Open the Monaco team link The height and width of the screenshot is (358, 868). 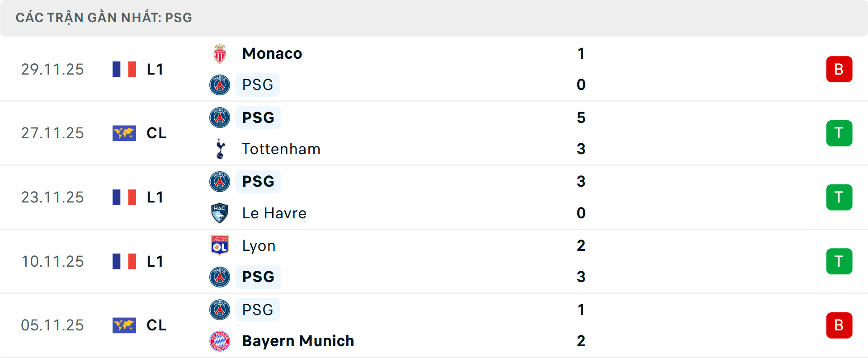click(x=272, y=54)
